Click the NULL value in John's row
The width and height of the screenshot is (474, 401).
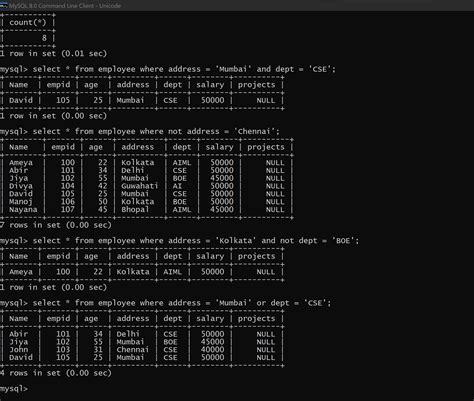(266, 350)
